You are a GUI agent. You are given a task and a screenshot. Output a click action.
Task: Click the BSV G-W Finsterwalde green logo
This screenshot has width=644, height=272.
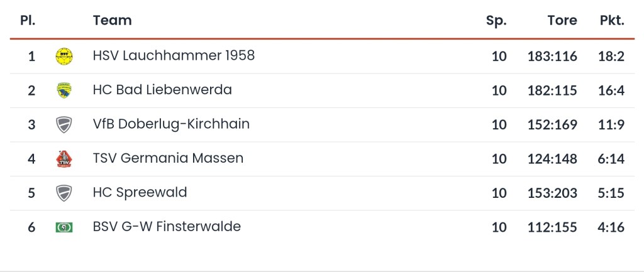(64, 227)
